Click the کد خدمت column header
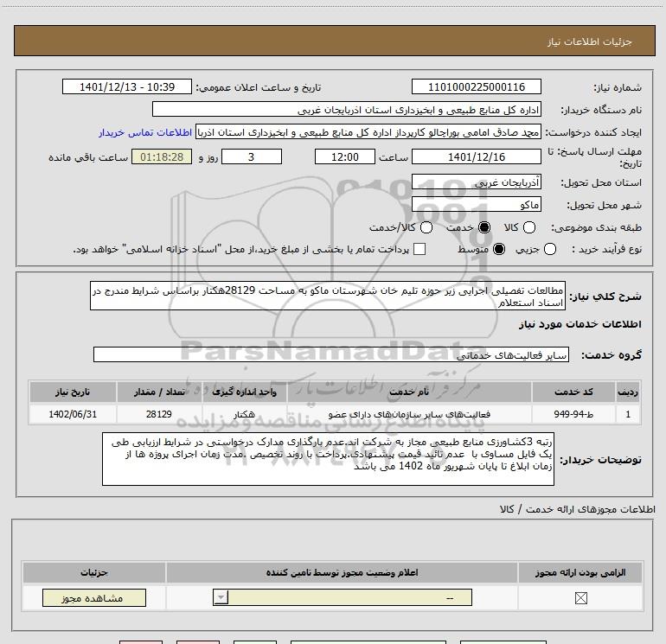666x644 pixels. (x=573, y=392)
